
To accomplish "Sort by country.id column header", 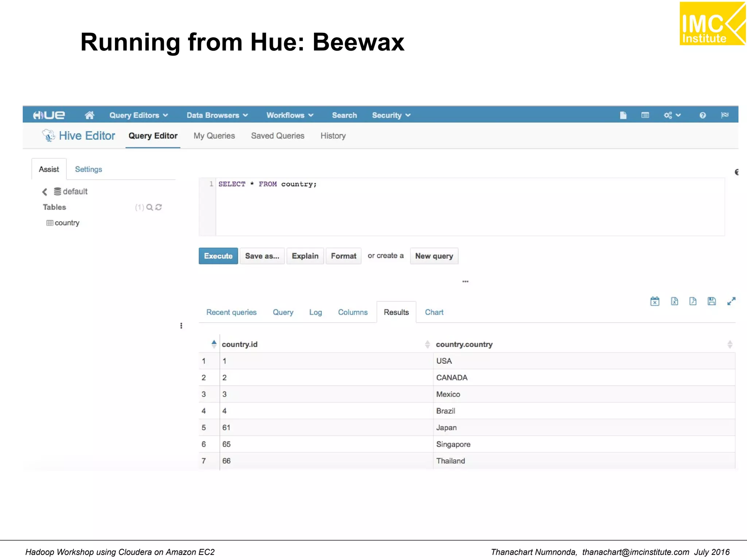I will point(240,345).
